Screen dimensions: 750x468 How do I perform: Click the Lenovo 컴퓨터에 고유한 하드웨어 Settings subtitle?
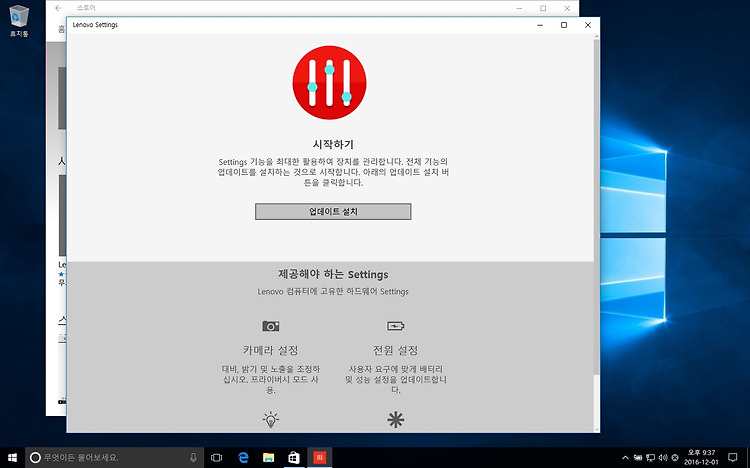pyautogui.click(x=333, y=291)
